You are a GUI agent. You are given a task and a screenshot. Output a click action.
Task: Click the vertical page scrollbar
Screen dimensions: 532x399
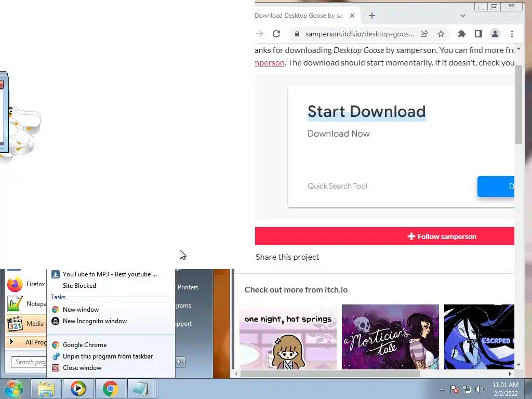click(518, 103)
